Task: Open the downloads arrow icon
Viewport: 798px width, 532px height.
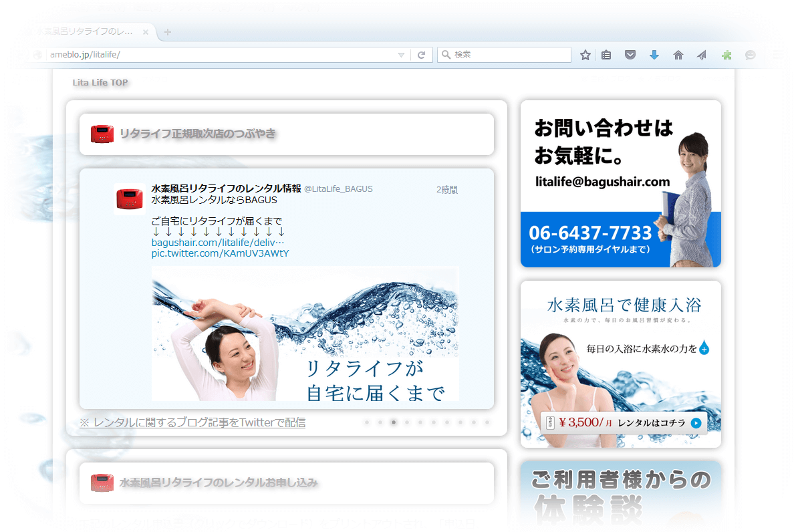Action: (x=654, y=55)
